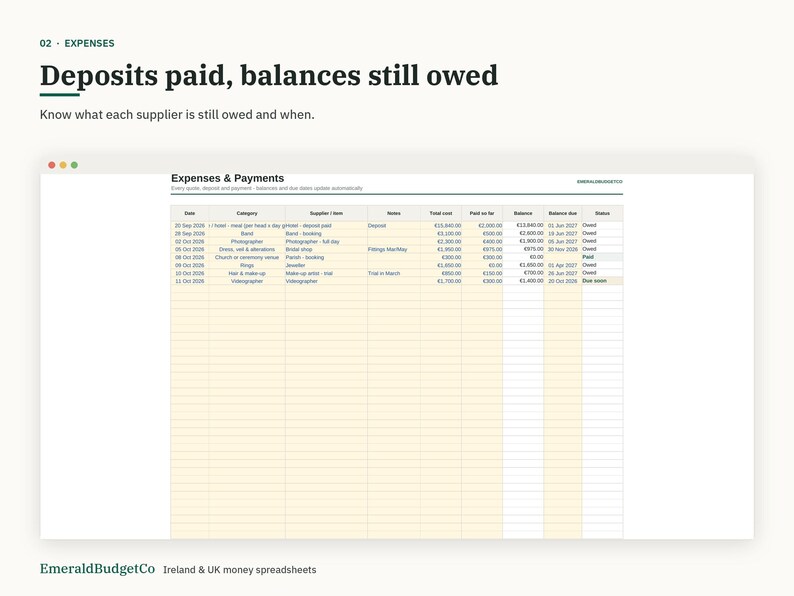794x596 pixels.
Task: Click the Due soon status cell
Action: (603, 281)
